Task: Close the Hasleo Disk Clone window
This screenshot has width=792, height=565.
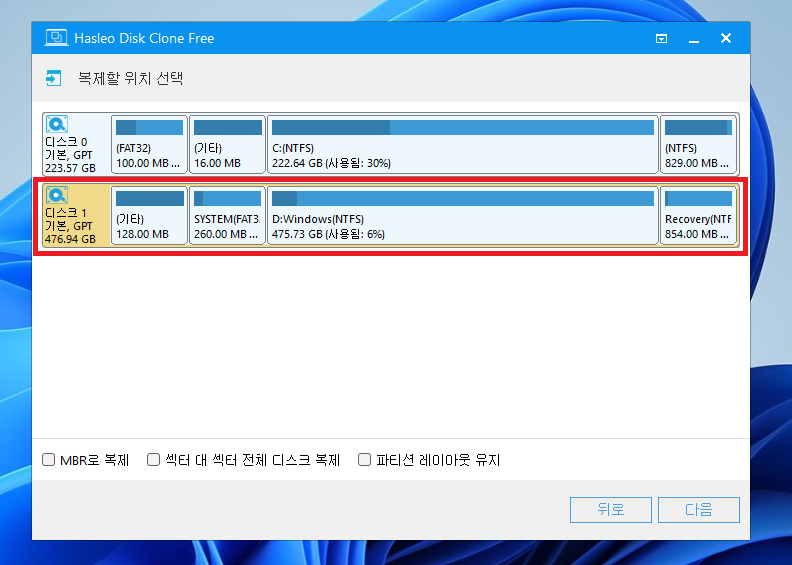Action: coord(726,38)
